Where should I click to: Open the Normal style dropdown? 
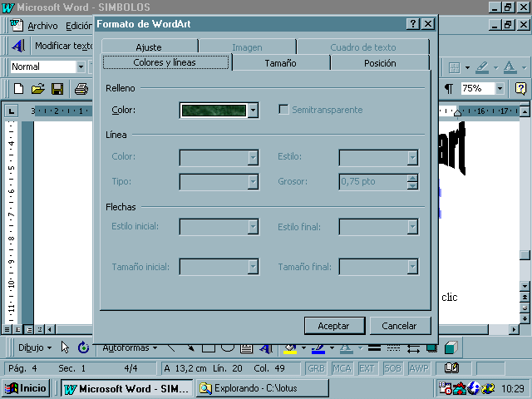pyautogui.click(x=81, y=66)
